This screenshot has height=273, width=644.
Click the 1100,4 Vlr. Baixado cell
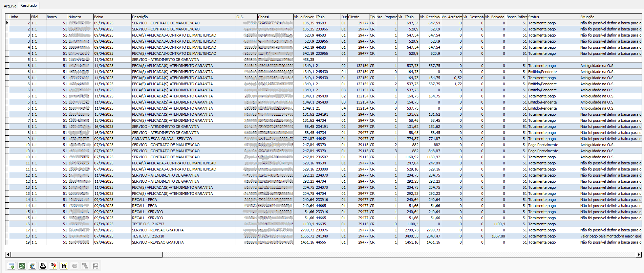(495, 224)
